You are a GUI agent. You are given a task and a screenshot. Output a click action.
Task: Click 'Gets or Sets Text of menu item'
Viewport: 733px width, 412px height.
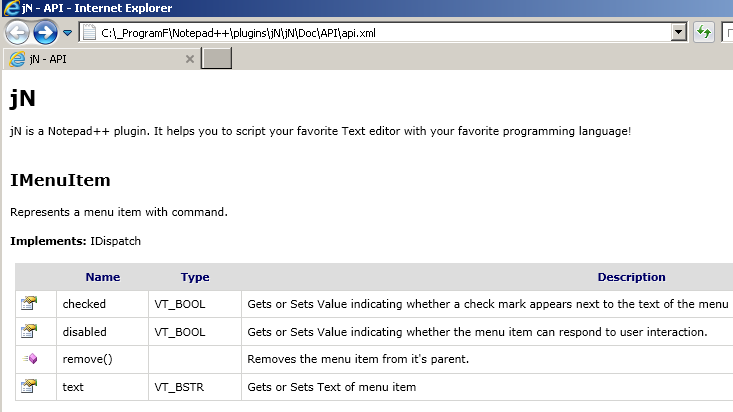(x=331, y=387)
